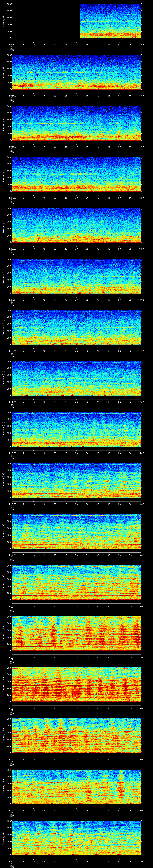The image size is (153, 868).
Task: Click Frequency (Hz) axis label of 4:12:00 panel
Action: point(3,430)
